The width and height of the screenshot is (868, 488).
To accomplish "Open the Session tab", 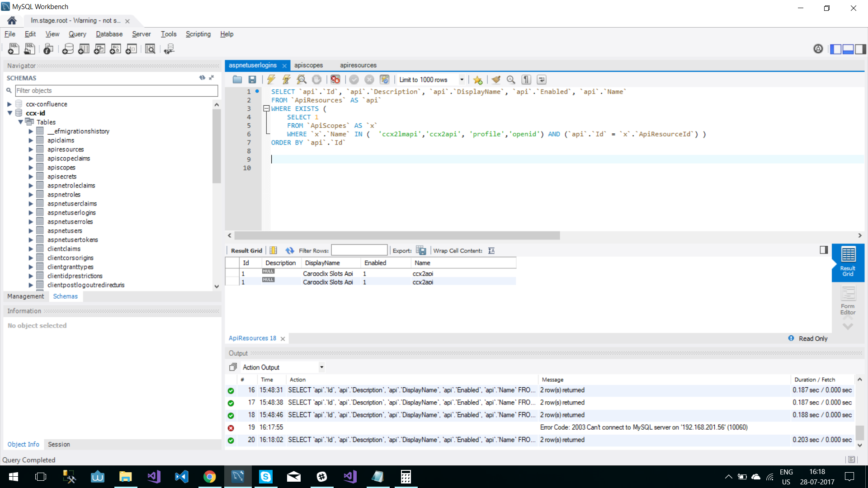I will pyautogui.click(x=59, y=444).
